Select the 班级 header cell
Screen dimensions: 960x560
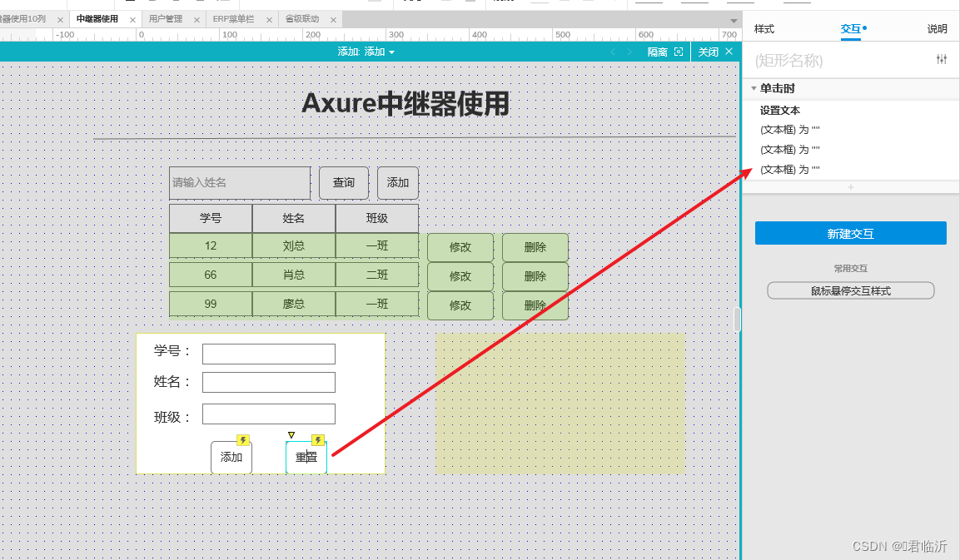[x=376, y=218]
